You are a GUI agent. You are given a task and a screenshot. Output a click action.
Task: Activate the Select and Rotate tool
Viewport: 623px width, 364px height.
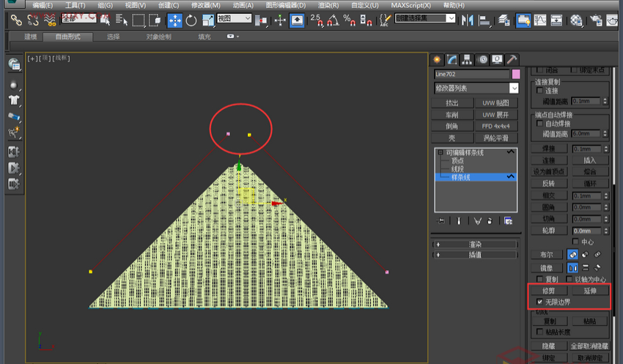pyautogui.click(x=191, y=20)
